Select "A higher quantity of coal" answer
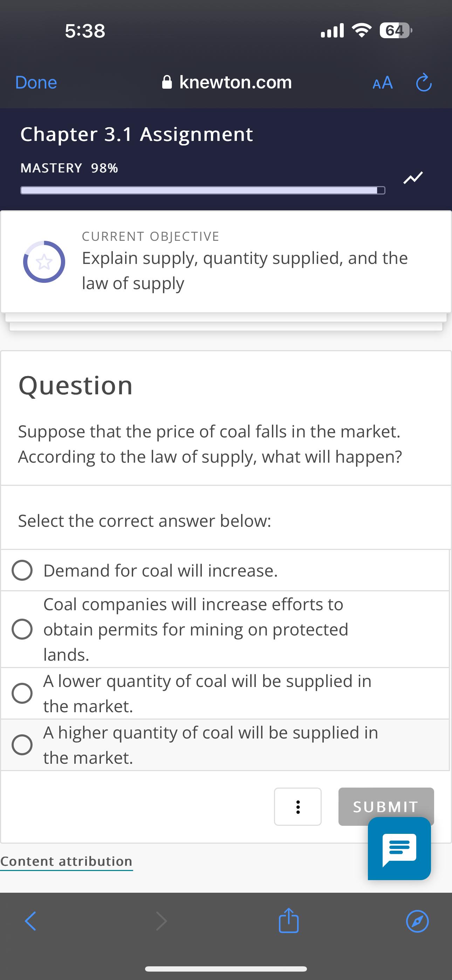This screenshot has width=452, height=980. (22, 744)
